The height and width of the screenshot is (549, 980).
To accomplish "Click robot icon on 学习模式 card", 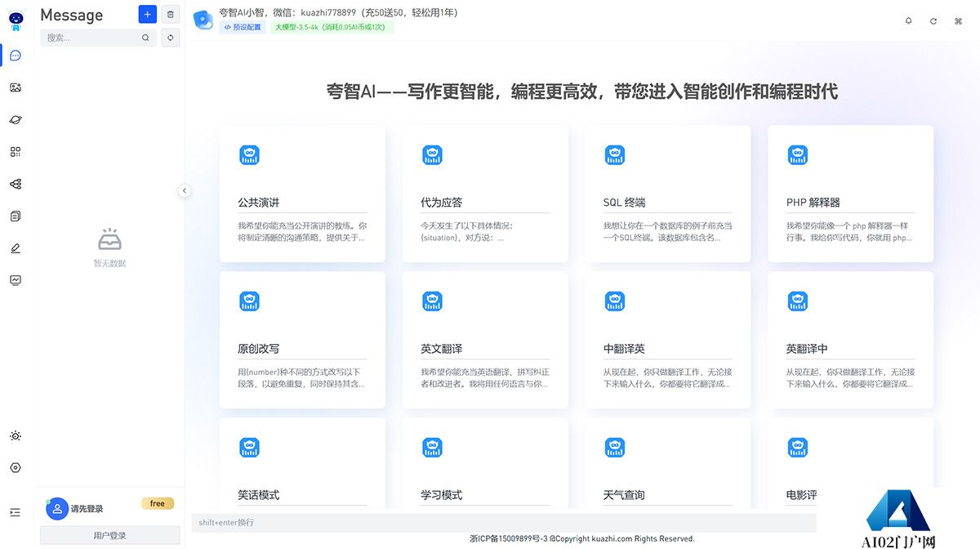I will click(432, 448).
